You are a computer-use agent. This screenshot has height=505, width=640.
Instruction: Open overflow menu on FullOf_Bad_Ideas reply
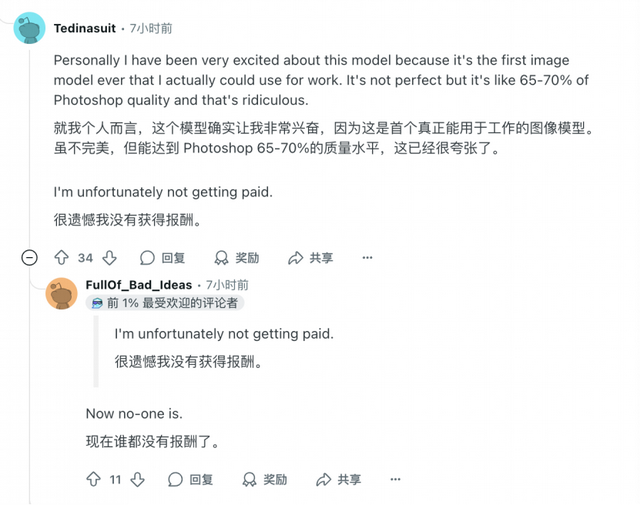tap(395, 479)
